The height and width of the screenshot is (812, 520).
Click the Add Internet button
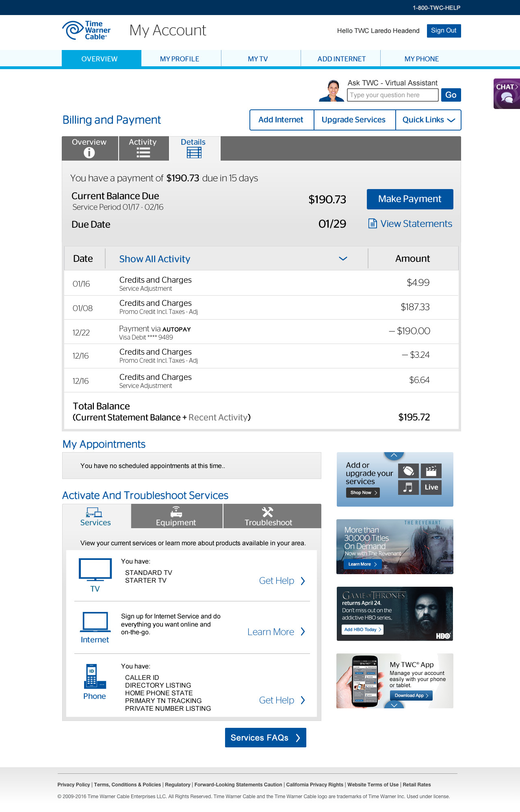click(x=282, y=120)
